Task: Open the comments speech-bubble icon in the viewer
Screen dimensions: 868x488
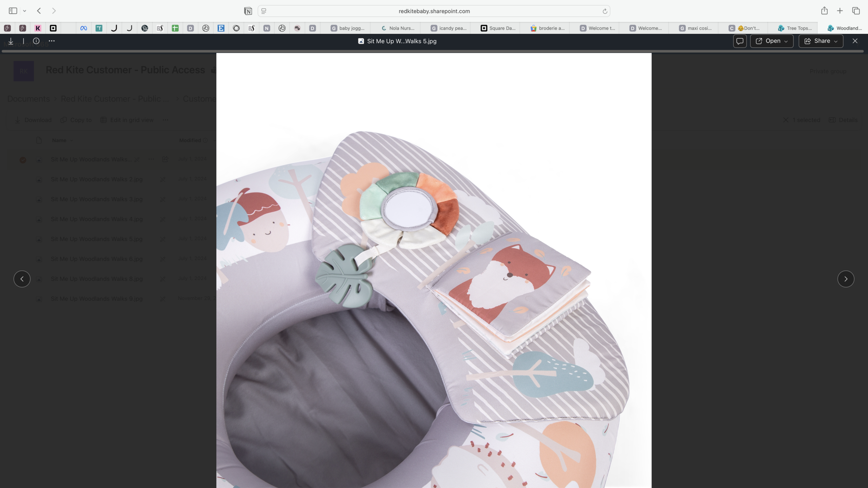Action: pyautogui.click(x=740, y=41)
